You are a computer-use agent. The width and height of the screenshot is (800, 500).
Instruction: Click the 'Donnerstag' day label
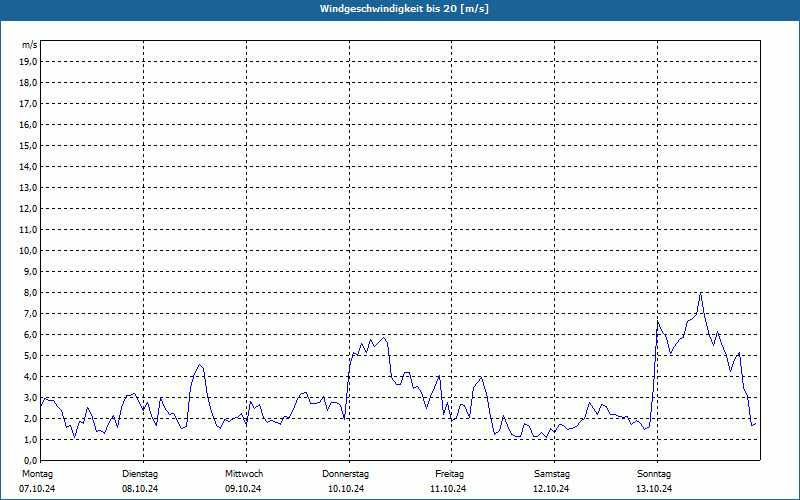[345, 474]
